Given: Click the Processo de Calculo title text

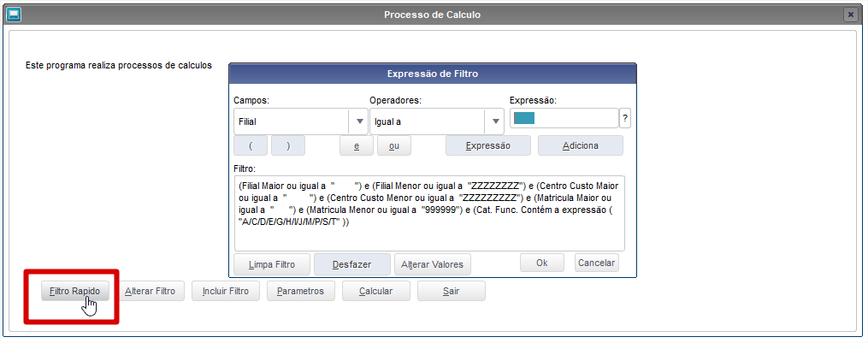Looking at the screenshot, I should [x=433, y=15].
